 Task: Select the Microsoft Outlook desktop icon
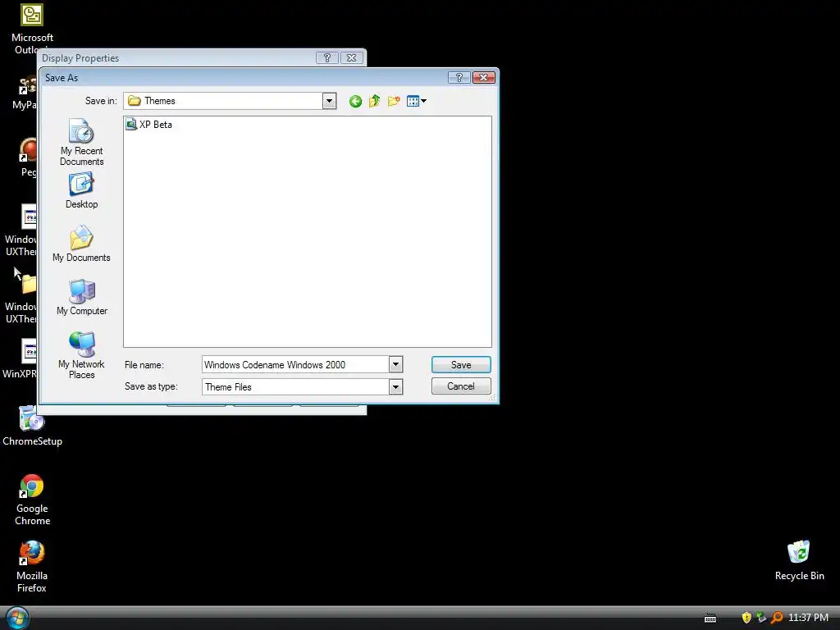point(32,29)
